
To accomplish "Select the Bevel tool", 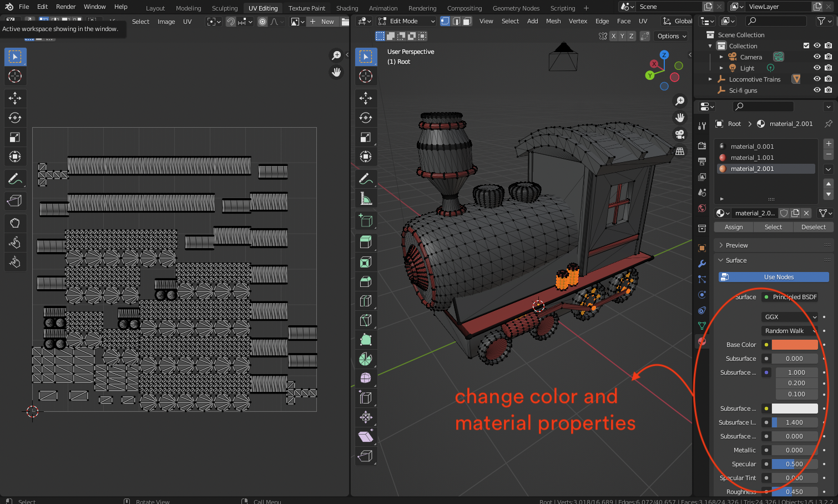I will 366,281.
